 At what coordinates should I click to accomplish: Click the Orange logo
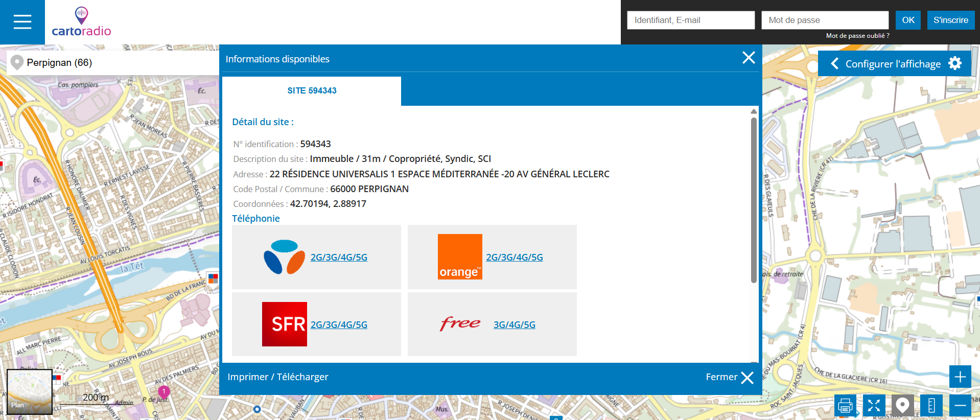tap(460, 256)
